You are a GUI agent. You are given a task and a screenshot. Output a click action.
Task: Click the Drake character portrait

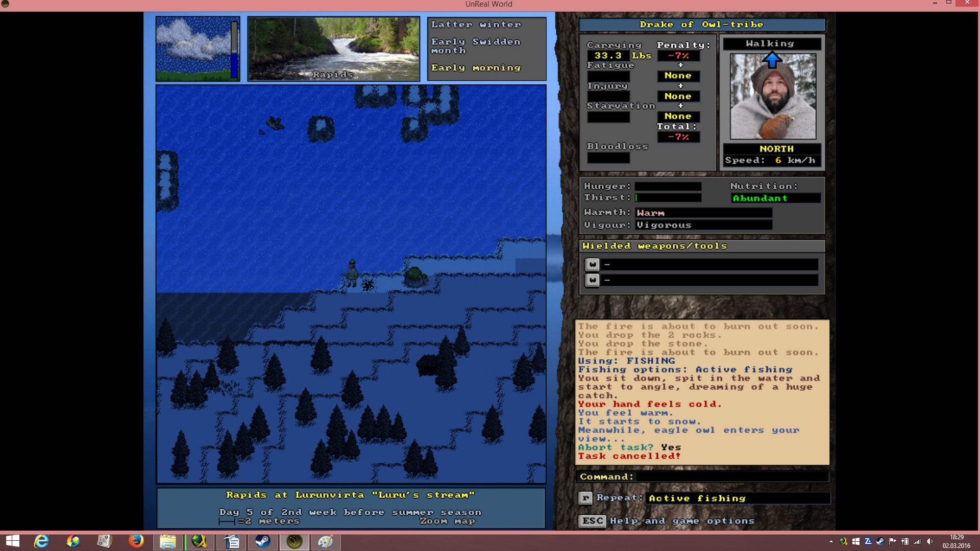(x=773, y=96)
